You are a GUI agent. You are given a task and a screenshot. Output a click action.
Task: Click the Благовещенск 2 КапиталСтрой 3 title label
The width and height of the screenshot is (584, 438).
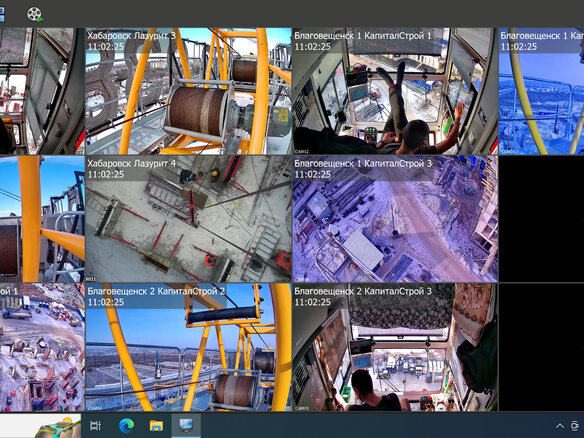pos(363,291)
